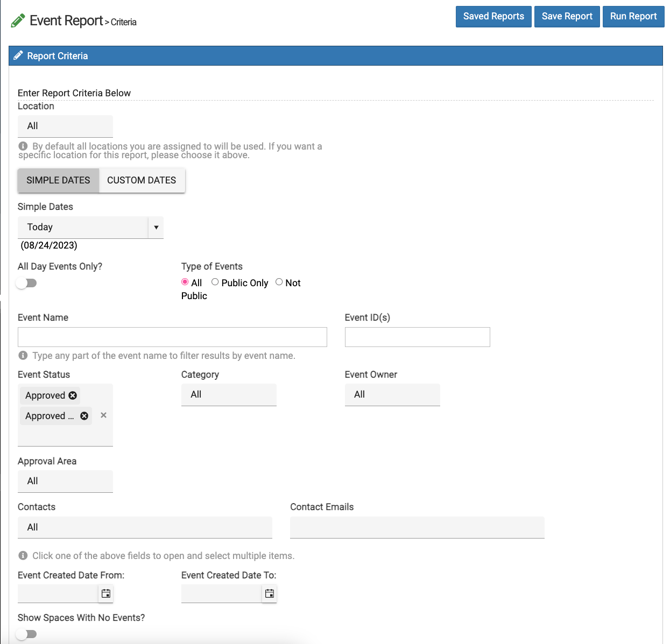This screenshot has width=670, height=644.
Task: Remove the second Approved status tag
Action: (x=84, y=416)
